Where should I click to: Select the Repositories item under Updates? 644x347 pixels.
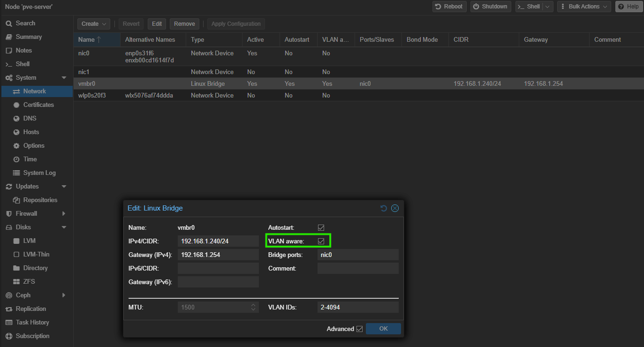(x=40, y=200)
